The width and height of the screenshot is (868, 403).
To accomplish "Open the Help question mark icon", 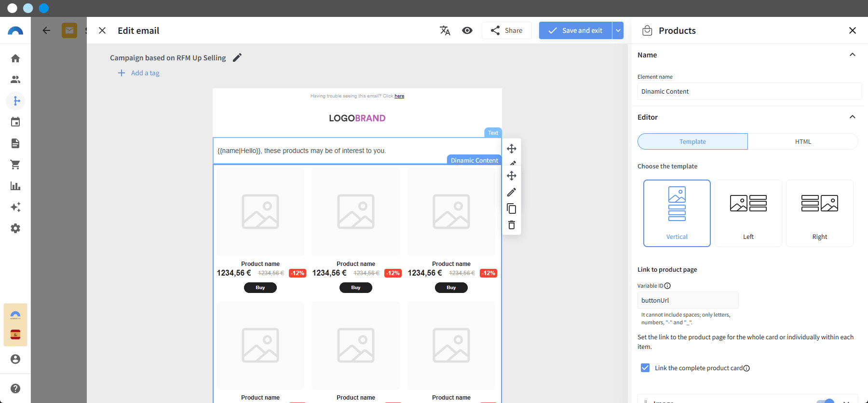I will pyautogui.click(x=15, y=389).
